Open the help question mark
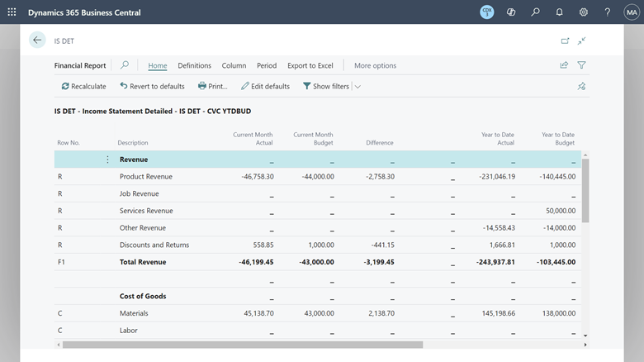The image size is (644, 362). pos(608,12)
